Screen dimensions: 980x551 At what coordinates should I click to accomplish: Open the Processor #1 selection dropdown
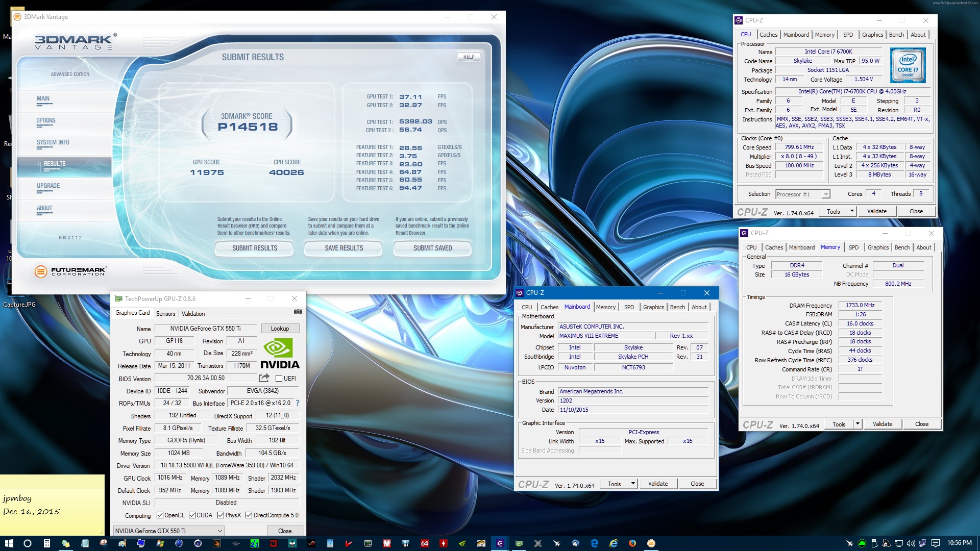(802, 194)
